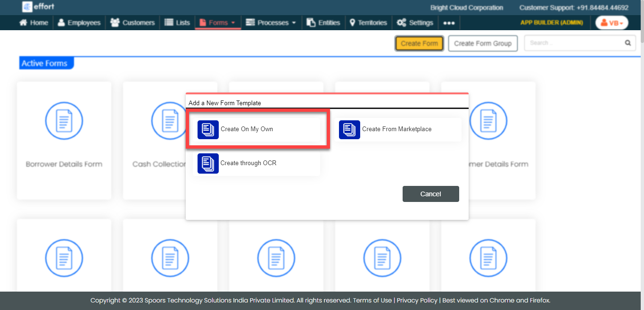Open the Territories menu item
Screen dimensions: 644x310
tap(368, 23)
